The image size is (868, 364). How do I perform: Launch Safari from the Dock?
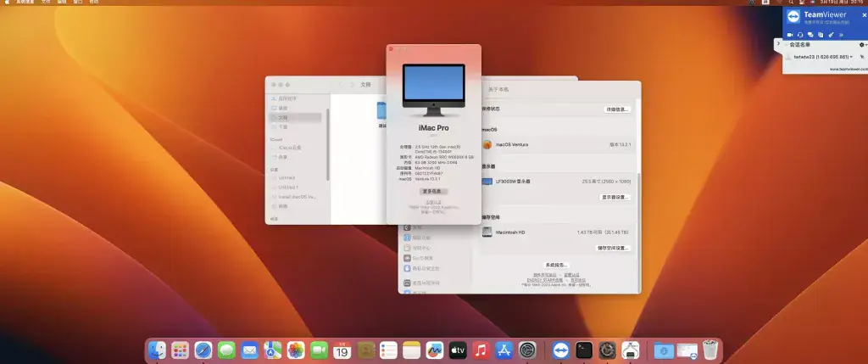[x=203, y=350]
